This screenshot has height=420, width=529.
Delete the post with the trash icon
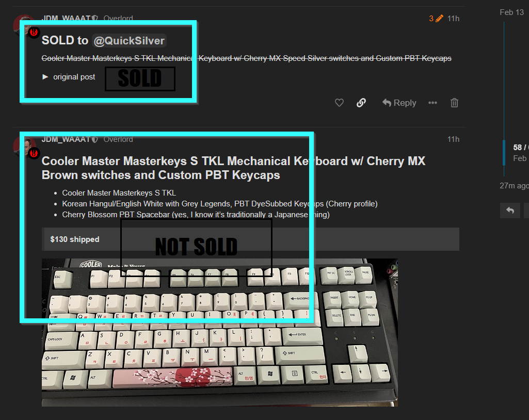click(x=454, y=103)
